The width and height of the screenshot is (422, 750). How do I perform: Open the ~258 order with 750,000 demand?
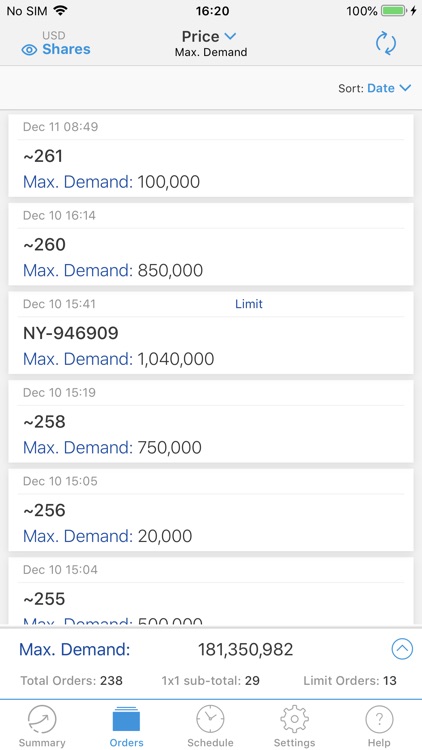pyautogui.click(x=211, y=421)
